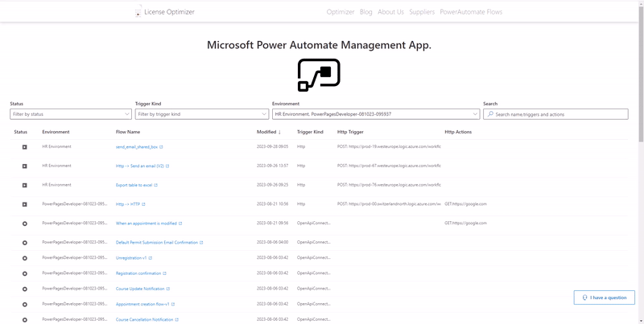Click the 2023-08-06 04:00 modified date
The image size is (644, 324).
point(272,242)
